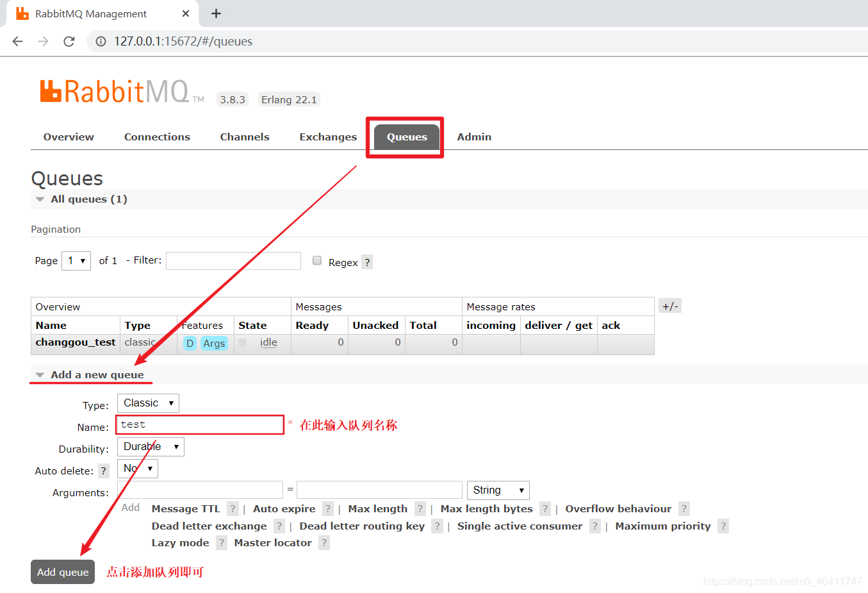Click the browser back arrow

click(x=17, y=41)
